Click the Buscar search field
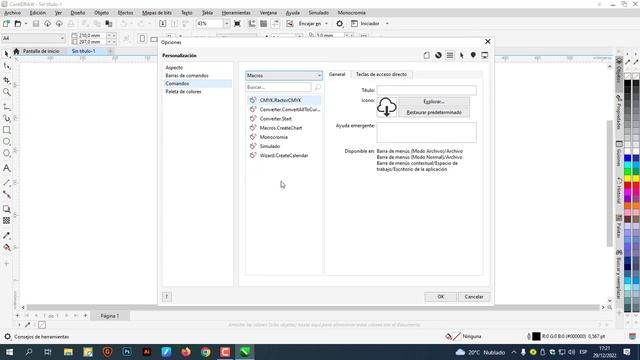The width and height of the screenshot is (640, 360). click(x=278, y=87)
